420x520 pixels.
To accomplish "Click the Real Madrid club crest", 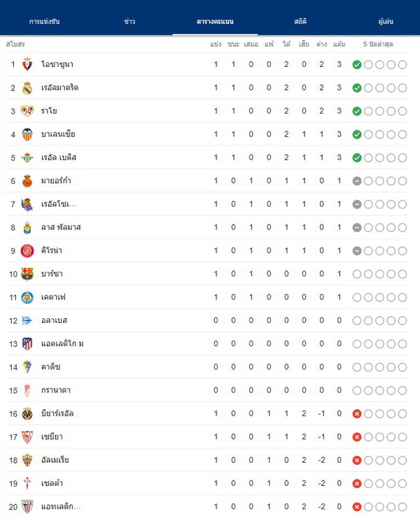I will pos(27,88).
